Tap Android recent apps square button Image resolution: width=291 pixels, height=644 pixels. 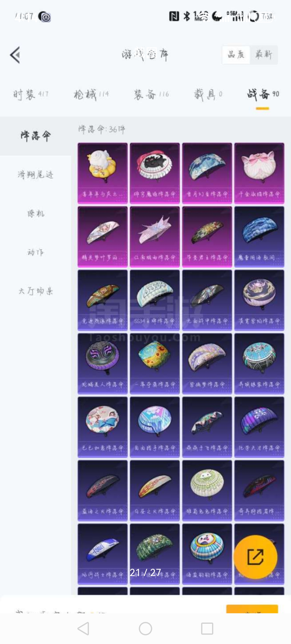(207, 628)
